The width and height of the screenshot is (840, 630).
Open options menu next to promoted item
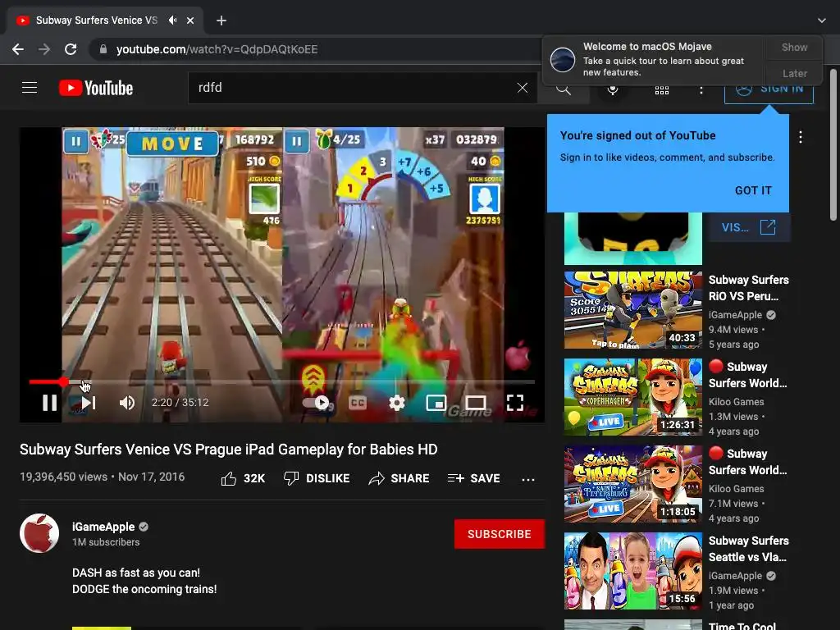(x=801, y=137)
